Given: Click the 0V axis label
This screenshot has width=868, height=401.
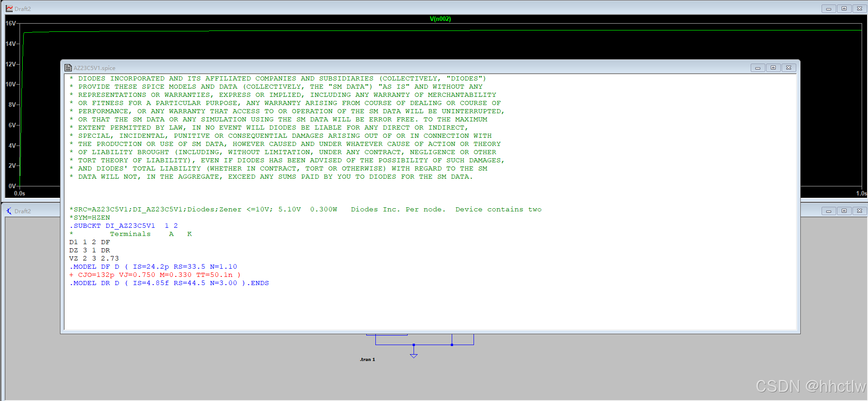Looking at the screenshot, I should click(x=12, y=186).
